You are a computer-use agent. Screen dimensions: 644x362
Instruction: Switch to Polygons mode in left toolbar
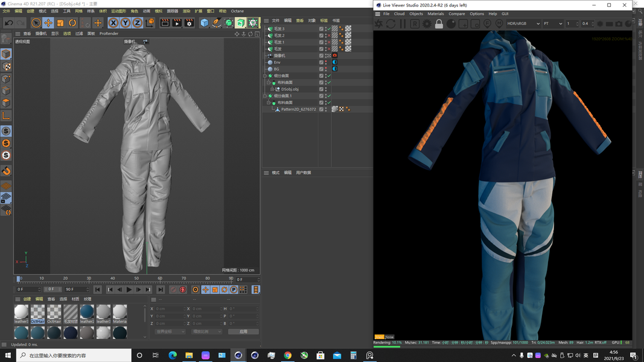[6, 103]
